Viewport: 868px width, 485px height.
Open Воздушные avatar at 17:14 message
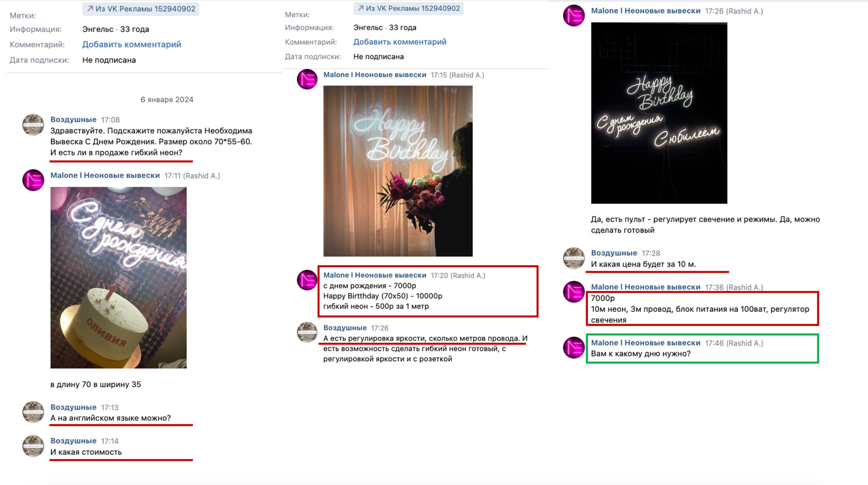point(33,446)
